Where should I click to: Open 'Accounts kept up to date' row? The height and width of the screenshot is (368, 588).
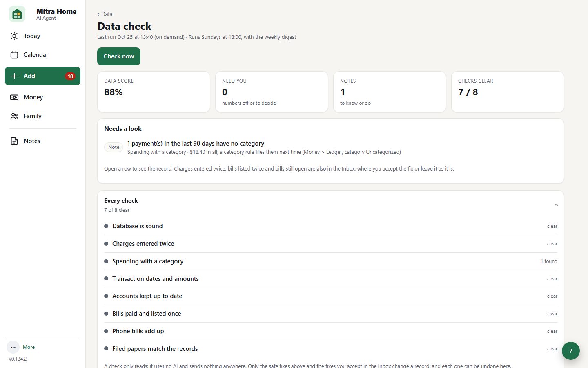tap(331, 296)
